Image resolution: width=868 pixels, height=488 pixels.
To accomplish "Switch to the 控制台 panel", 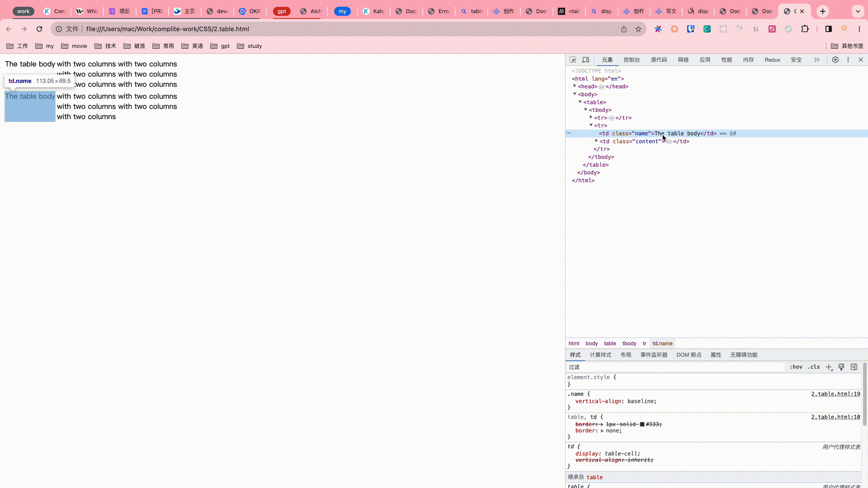I will [x=631, y=59].
